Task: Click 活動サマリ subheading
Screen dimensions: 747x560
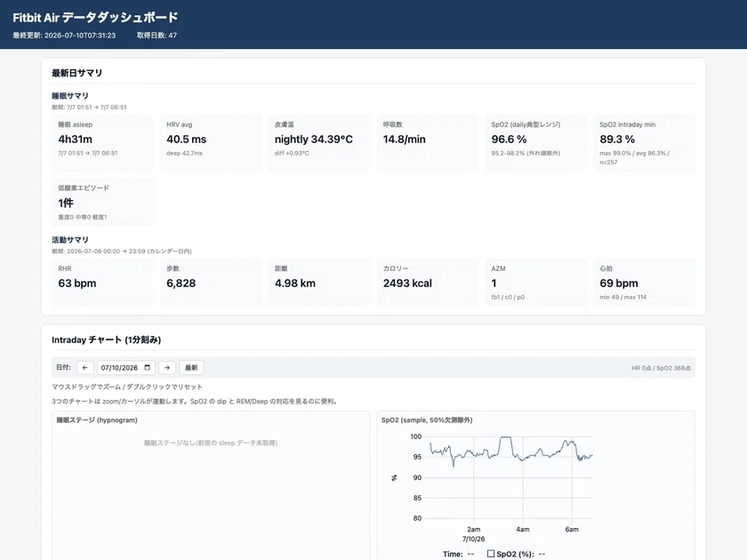Action: point(70,239)
